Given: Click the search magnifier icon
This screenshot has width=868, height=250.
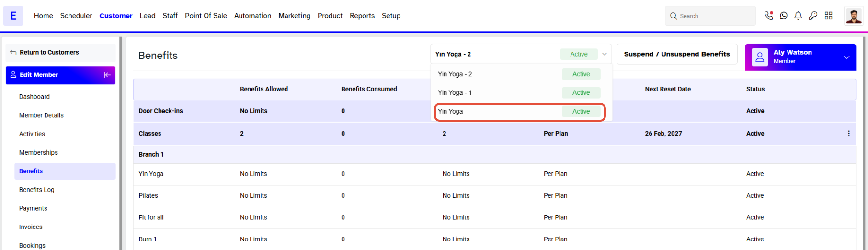Looking at the screenshot, I should click(x=674, y=16).
